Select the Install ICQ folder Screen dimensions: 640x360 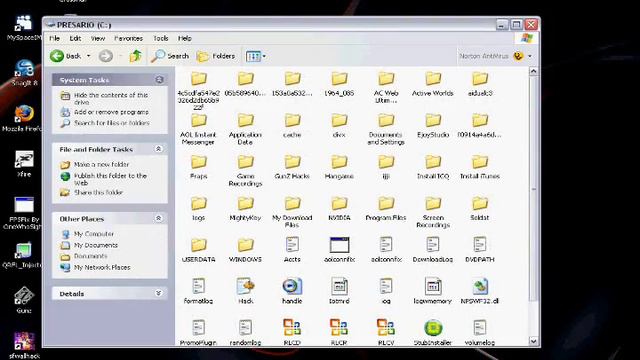click(433, 167)
